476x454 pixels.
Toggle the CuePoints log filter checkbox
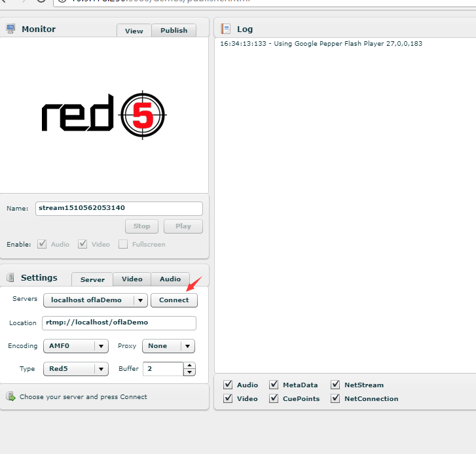pyautogui.click(x=274, y=398)
